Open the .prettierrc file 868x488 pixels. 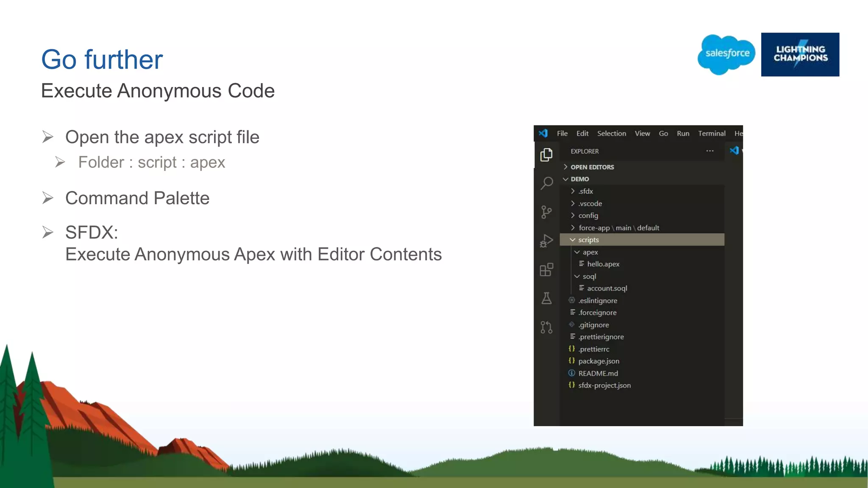pyautogui.click(x=642, y=349)
